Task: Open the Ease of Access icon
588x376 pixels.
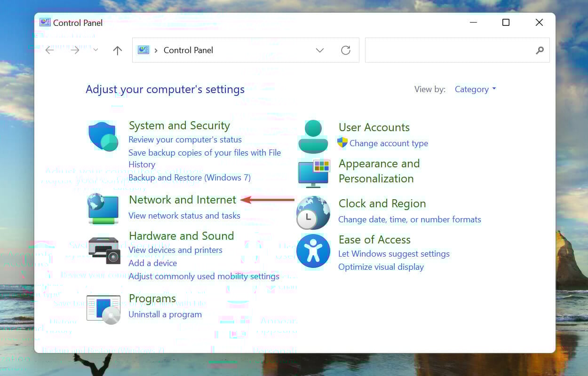Action: (x=313, y=251)
